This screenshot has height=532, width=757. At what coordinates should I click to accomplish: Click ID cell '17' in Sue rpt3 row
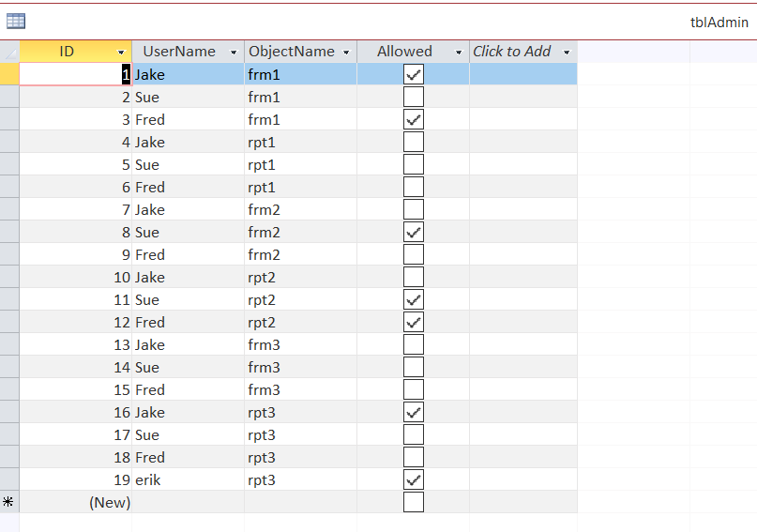[x=75, y=435]
